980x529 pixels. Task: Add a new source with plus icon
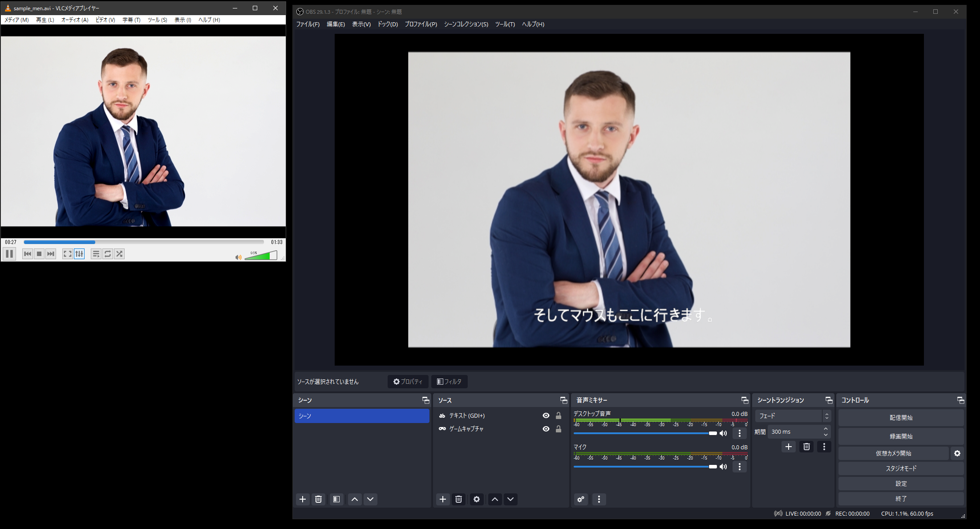[442, 499]
